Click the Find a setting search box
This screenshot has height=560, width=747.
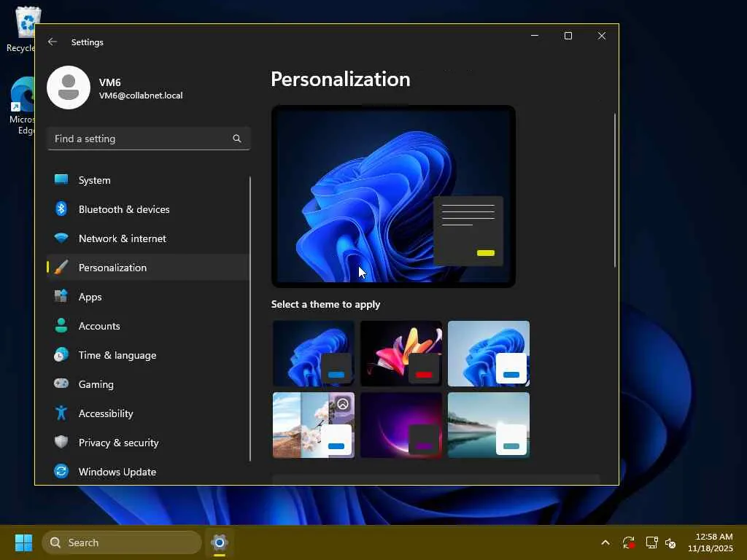(149, 139)
